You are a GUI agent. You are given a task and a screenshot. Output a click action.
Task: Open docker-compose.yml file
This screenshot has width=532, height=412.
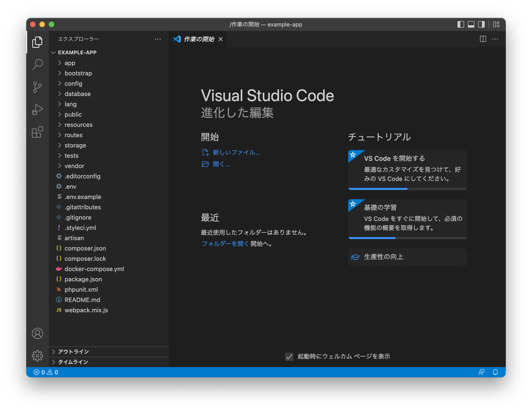(x=109, y=269)
